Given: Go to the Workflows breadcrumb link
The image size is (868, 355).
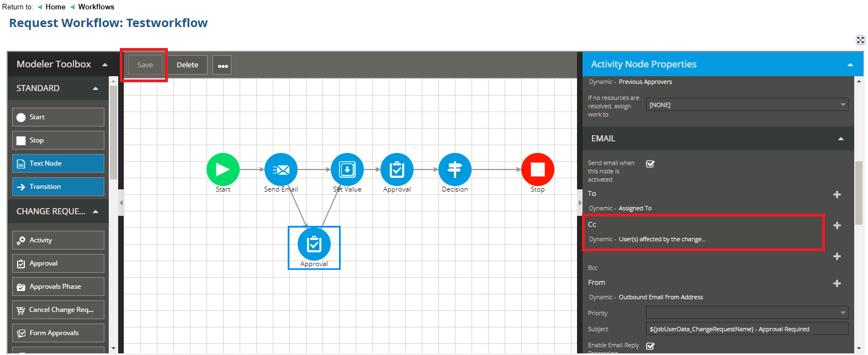Looking at the screenshot, I should pyautogui.click(x=96, y=7).
